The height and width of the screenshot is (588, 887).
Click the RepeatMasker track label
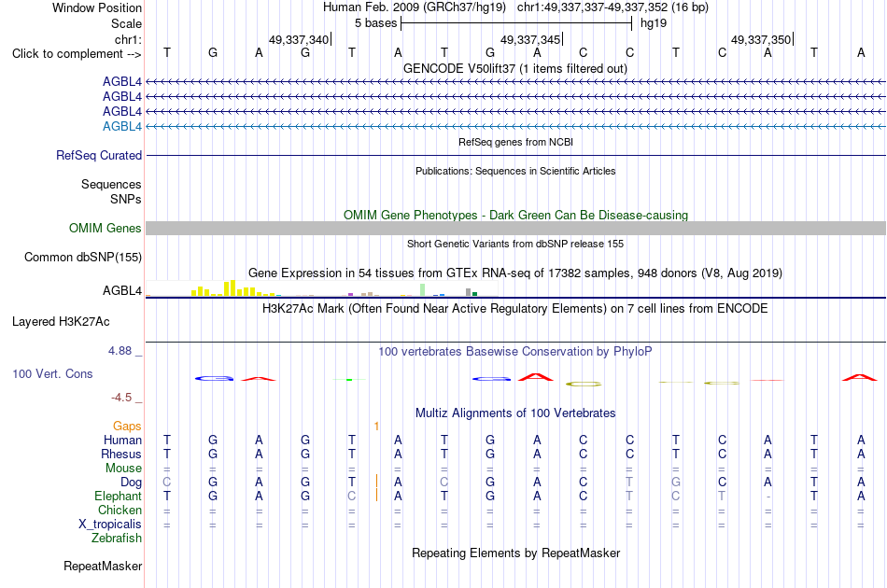click(103, 566)
